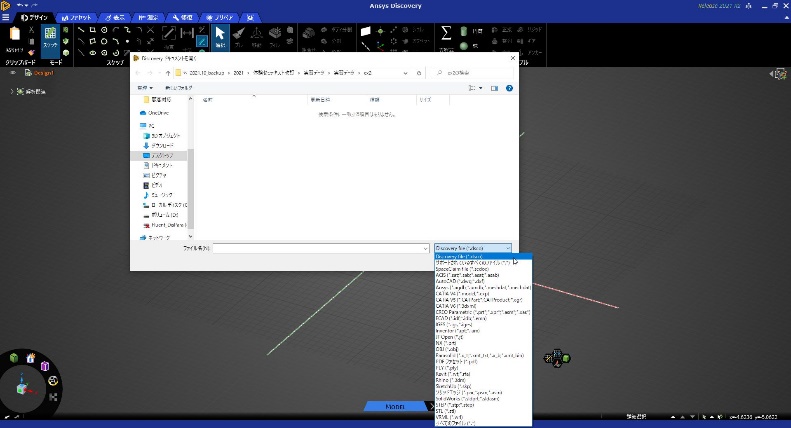Open the file type combo box
The width and height of the screenshot is (791, 428).
click(473, 248)
